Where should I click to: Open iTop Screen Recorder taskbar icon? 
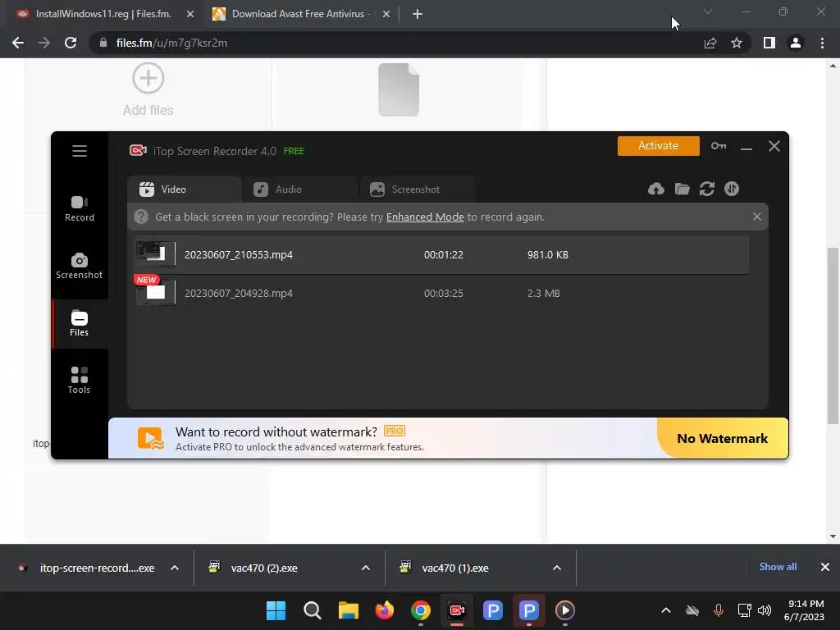pyautogui.click(x=456, y=610)
